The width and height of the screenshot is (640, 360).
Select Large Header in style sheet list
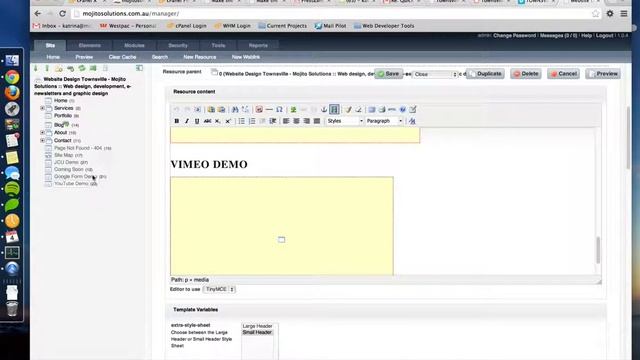coord(257,326)
